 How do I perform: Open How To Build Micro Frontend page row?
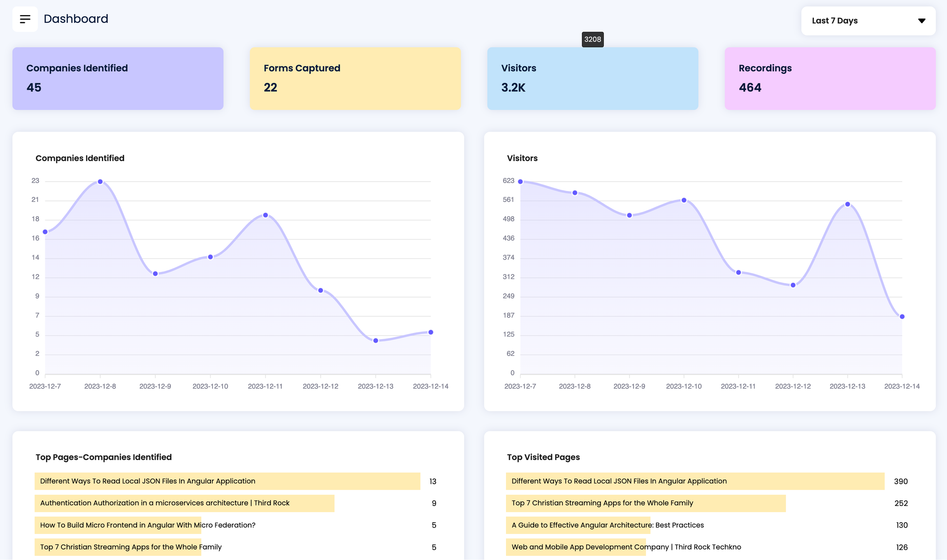148,525
